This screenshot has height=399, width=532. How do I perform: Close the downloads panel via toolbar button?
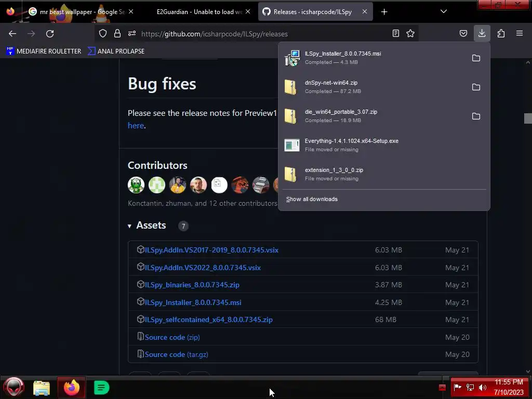tap(482, 33)
